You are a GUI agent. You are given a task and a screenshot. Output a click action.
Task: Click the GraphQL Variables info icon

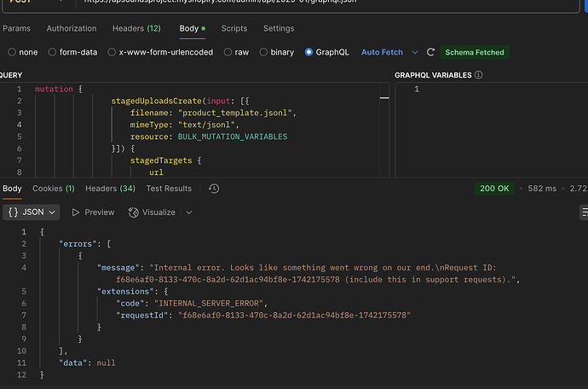coord(478,75)
